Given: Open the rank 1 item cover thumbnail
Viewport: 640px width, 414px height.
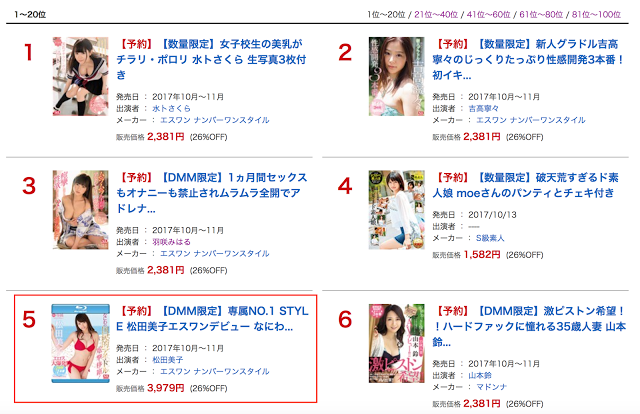Looking at the screenshot, I should (80, 76).
